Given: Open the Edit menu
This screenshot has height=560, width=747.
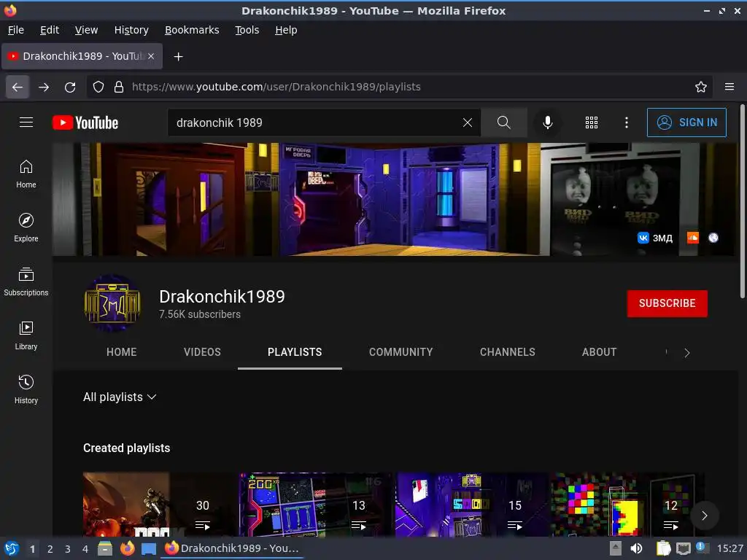Looking at the screenshot, I should pos(50,30).
